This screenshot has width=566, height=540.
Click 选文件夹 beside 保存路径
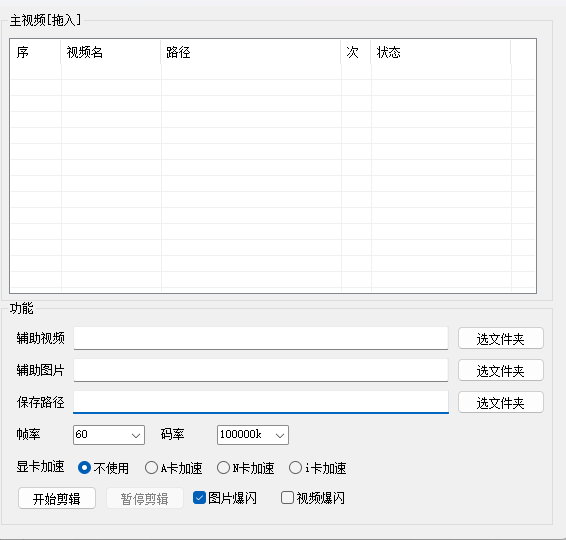[x=501, y=402]
